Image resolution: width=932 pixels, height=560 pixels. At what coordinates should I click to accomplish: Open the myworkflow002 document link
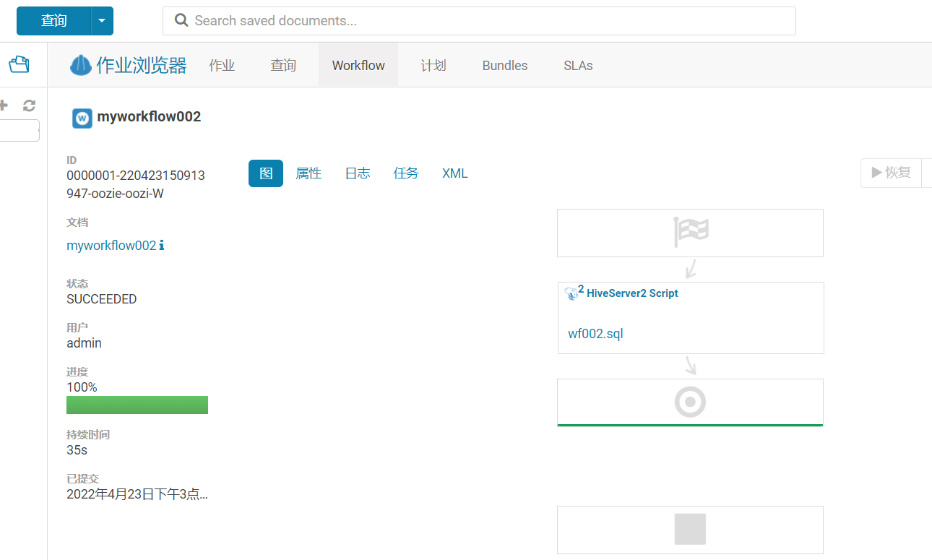(111, 246)
